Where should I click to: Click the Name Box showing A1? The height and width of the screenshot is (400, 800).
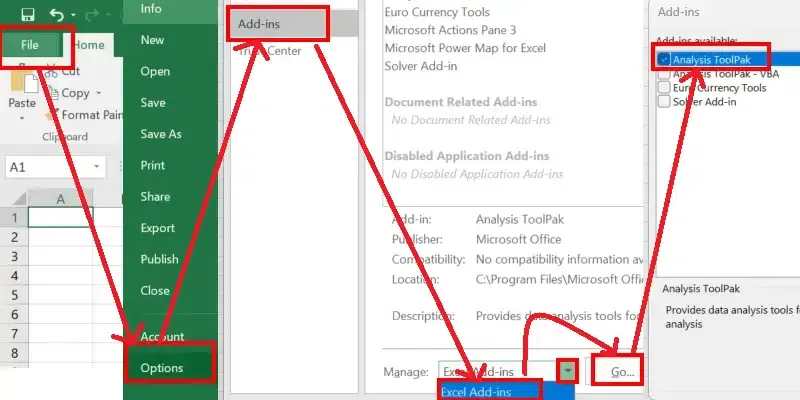tap(48, 167)
